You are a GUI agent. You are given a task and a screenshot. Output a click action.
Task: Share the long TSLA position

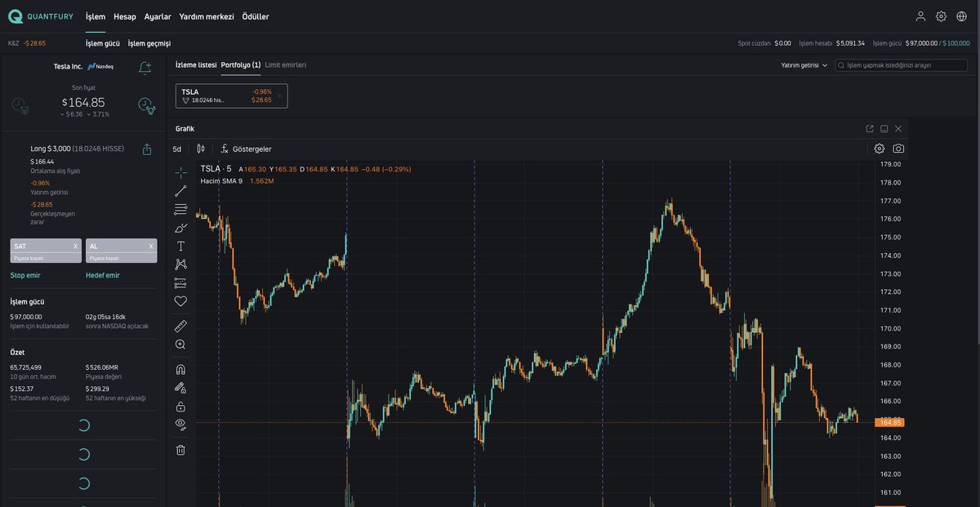tap(147, 149)
